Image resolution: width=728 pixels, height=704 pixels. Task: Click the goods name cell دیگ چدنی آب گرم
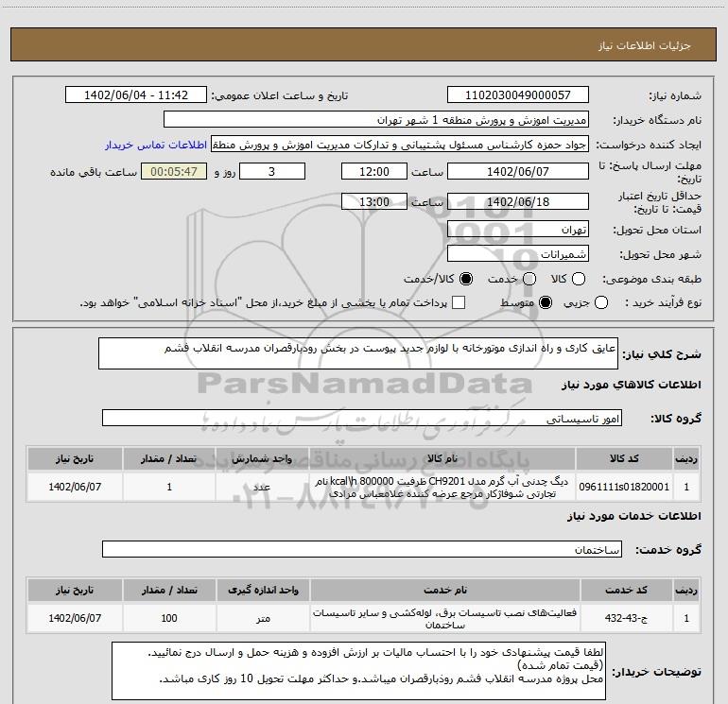pyautogui.click(x=442, y=487)
